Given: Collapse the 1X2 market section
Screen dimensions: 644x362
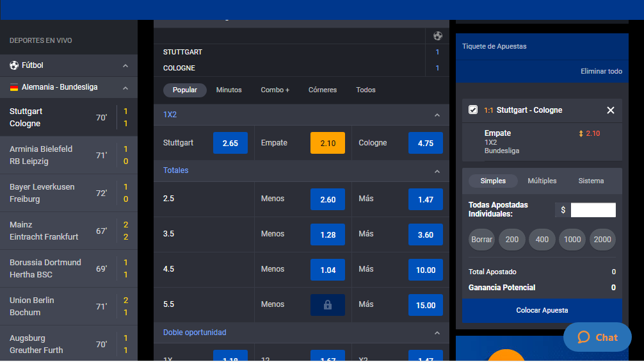Looking at the screenshot, I should (437, 115).
